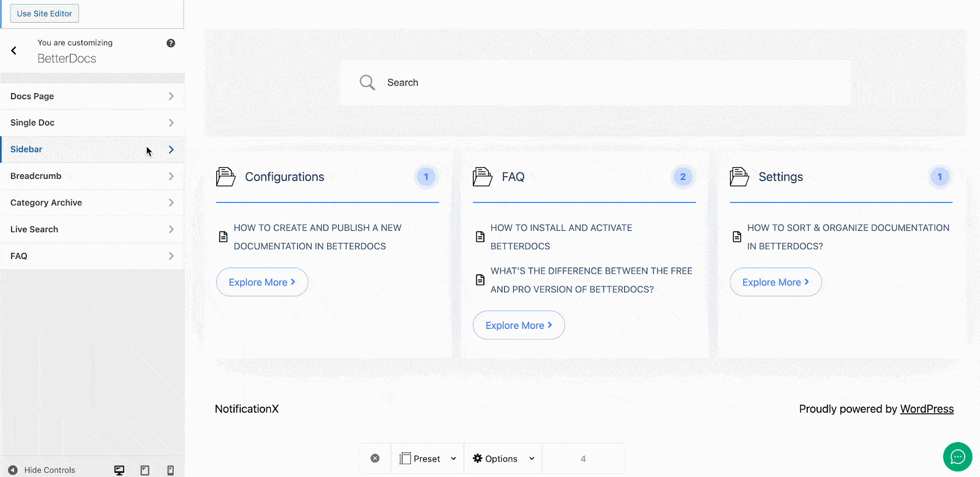Open the FAQ customizer section label

19,256
